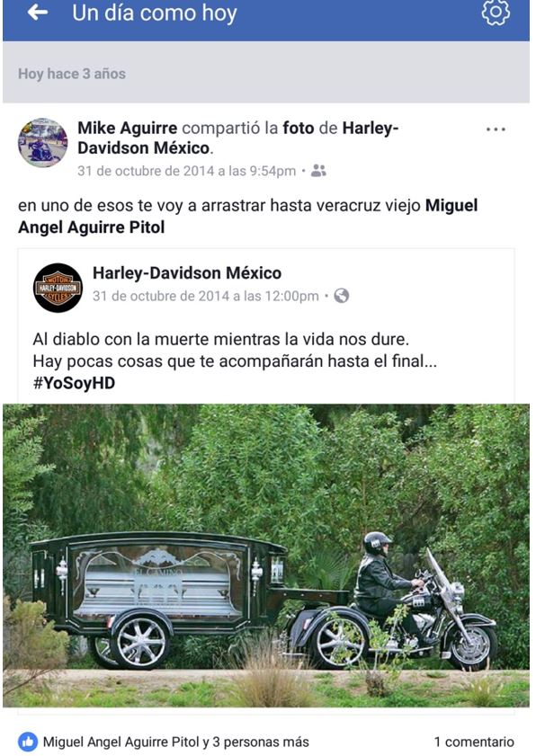536x756 pixels.
Task: Open the 12:00pm original post timestamp
Action: point(206,296)
